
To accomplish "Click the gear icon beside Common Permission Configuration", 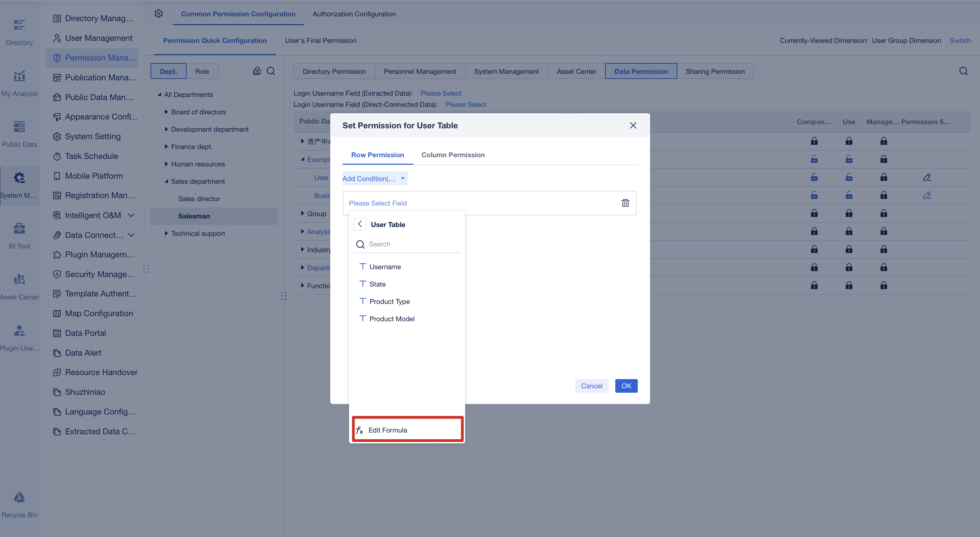I will pos(159,14).
